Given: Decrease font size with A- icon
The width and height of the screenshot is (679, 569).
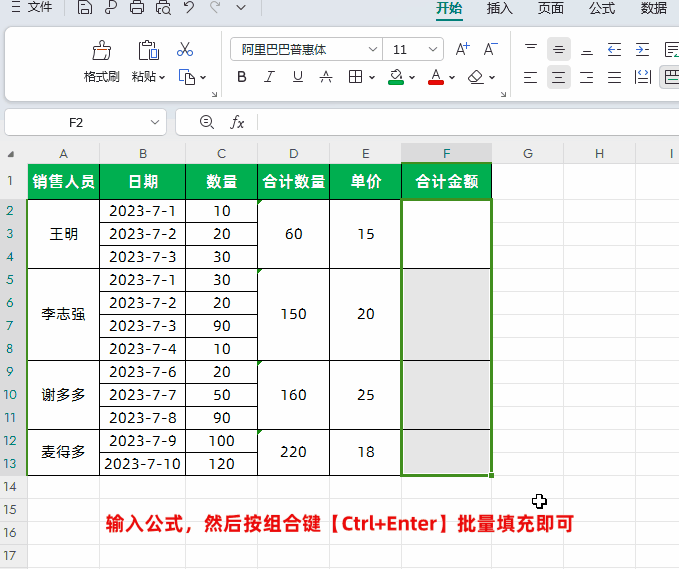Looking at the screenshot, I should pyautogui.click(x=490, y=49).
